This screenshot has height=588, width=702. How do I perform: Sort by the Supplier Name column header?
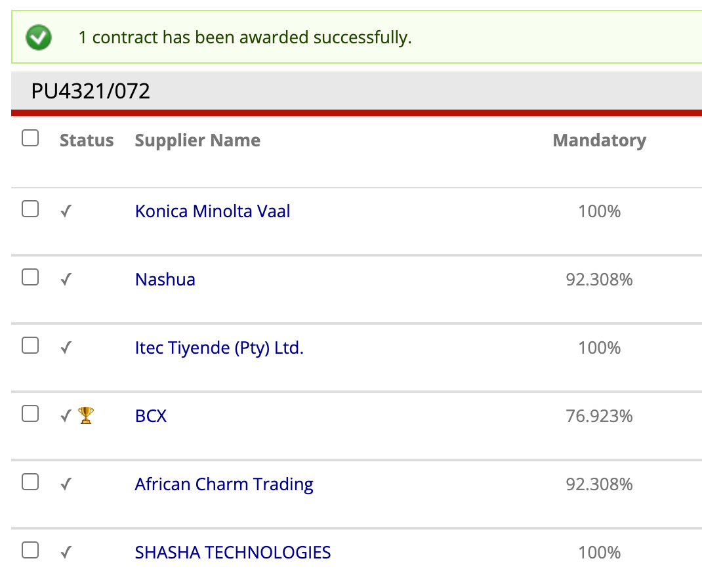click(x=197, y=140)
